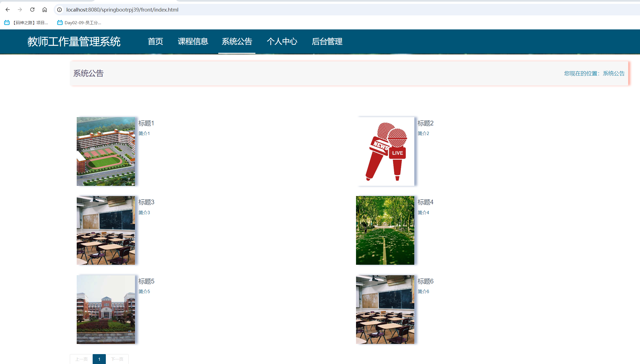The image size is (640, 364).
Task: Click the browser back arrow icon
Action: [x=7, y=9]
